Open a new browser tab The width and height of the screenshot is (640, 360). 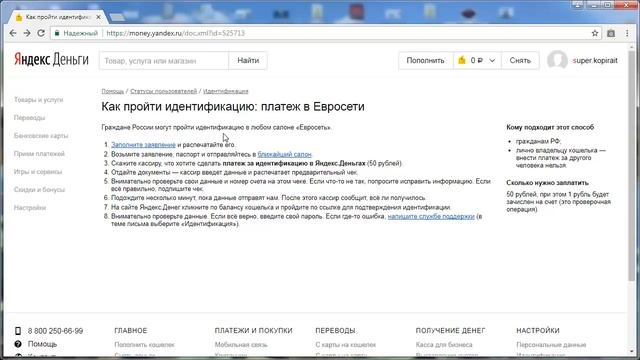pos(118,17)
